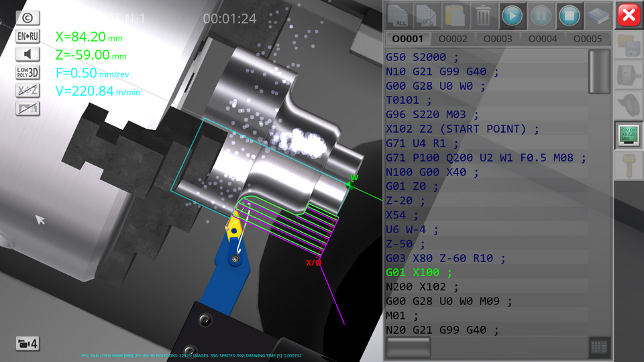The height and width of the screenshot is (362, 644).
Task: Select program tab O0003
Action: tap(498, 39)
